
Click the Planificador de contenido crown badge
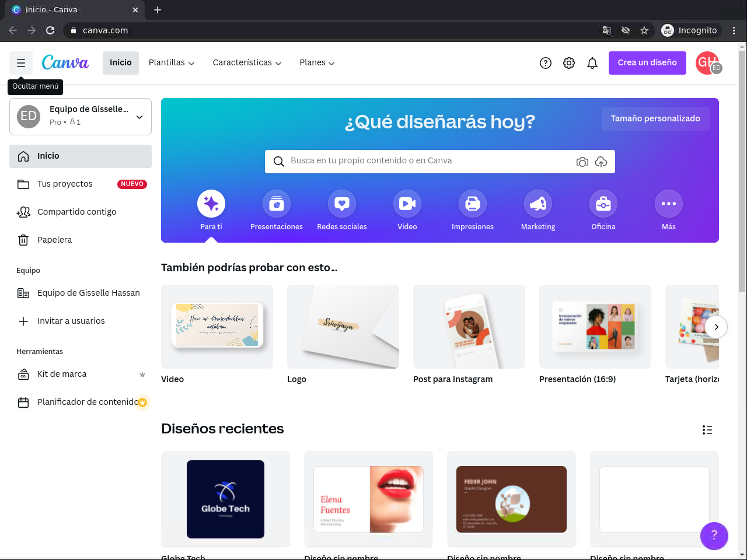[x=142, y=402]
